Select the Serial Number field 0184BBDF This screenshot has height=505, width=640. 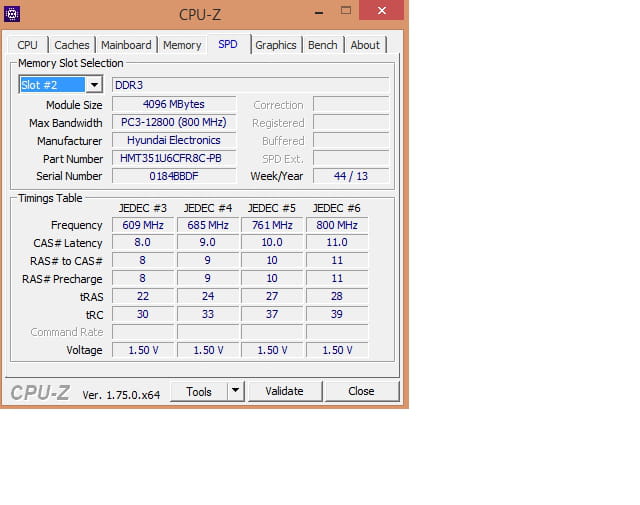(174, 176)
